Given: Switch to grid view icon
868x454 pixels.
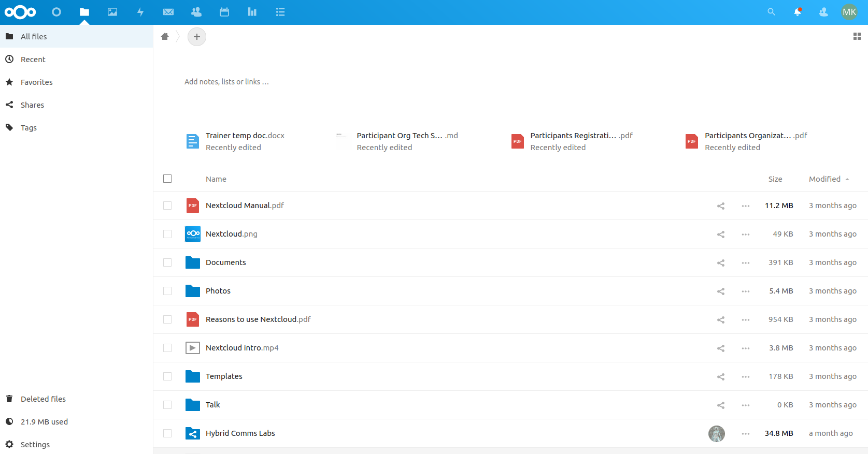Looking at the screenshot, I should [857, 36].
